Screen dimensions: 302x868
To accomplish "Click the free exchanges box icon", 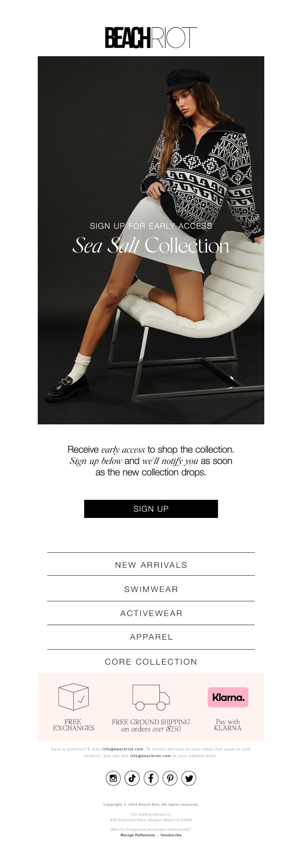I will tap(74, 697).
